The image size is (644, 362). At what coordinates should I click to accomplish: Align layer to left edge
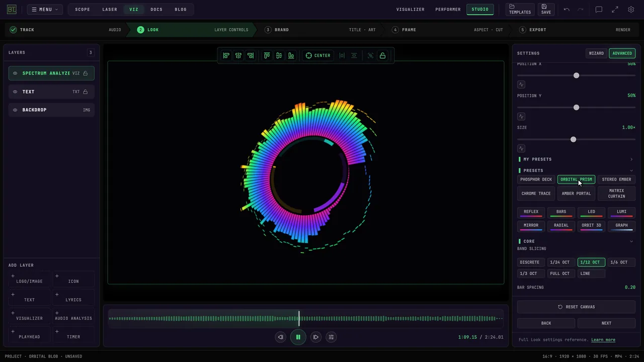point(226,55)
